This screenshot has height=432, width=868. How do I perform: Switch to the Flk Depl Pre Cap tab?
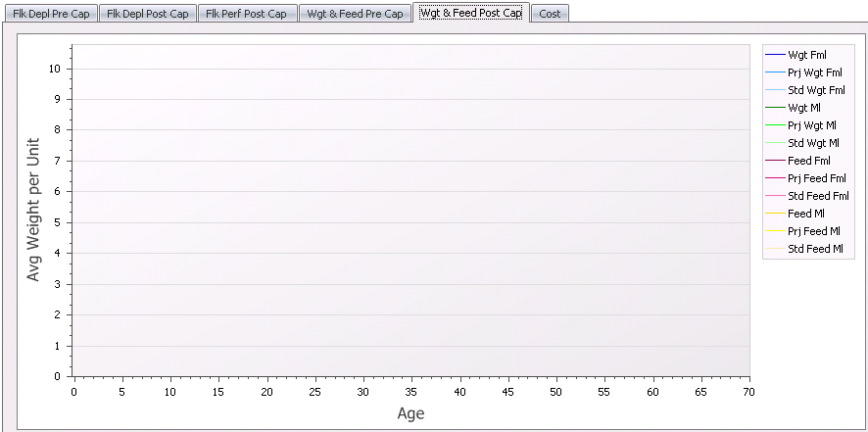(x=51, y=14)
